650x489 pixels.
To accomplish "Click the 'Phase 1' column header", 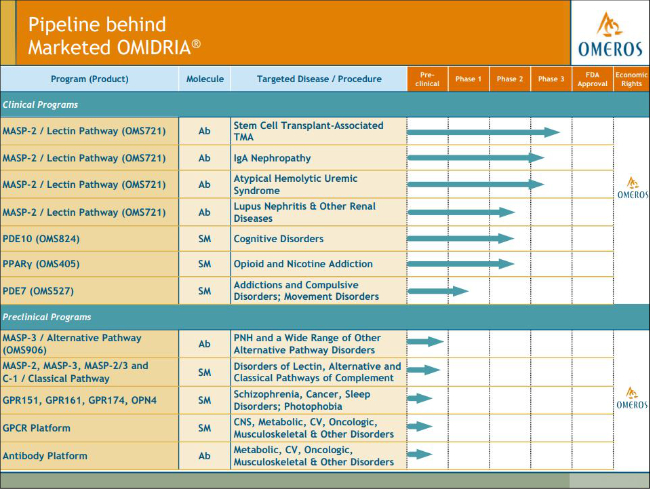I will [468, 79].
